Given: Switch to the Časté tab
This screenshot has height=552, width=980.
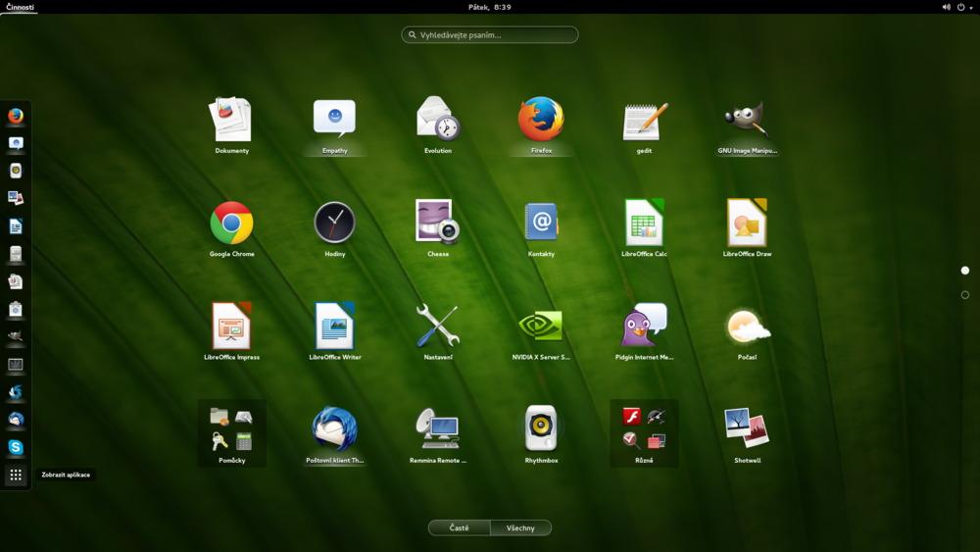Looking at the screenshot, I should pos(459,528).
